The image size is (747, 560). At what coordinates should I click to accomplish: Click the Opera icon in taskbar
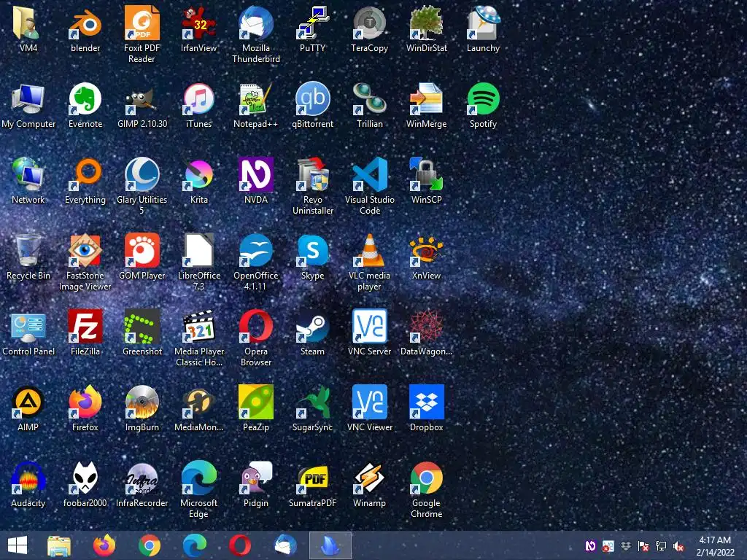[x=239, y=545]
